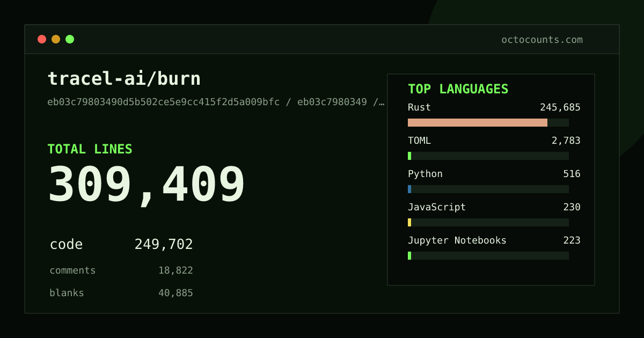644x338 pixels.
Task: Click the Python language label
Action: pos(425,174)
